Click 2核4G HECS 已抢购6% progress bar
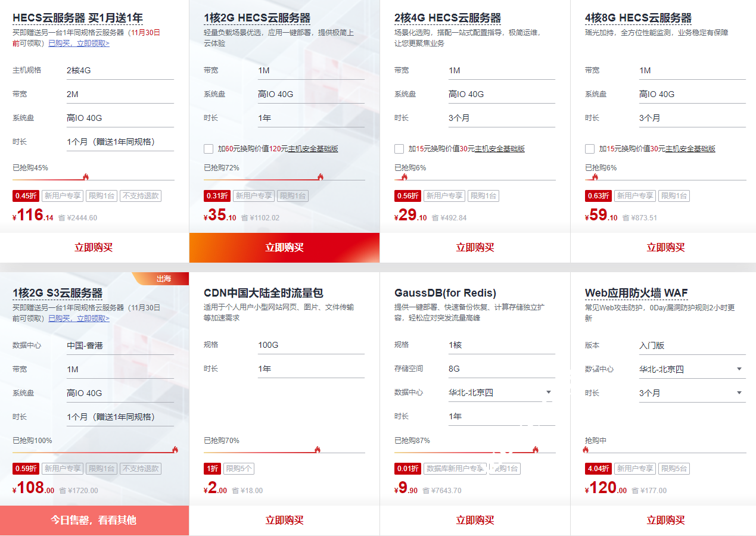 (x=475, y=179)
